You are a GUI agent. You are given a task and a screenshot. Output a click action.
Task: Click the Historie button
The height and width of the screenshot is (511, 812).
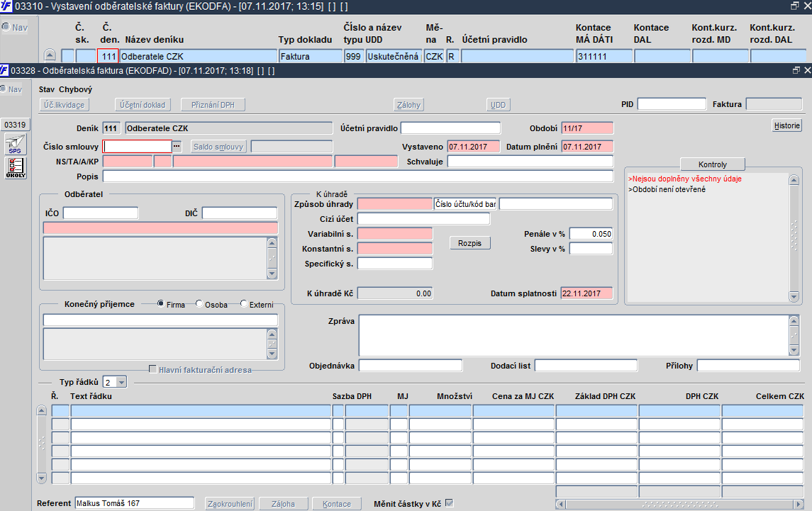point(786,125)
